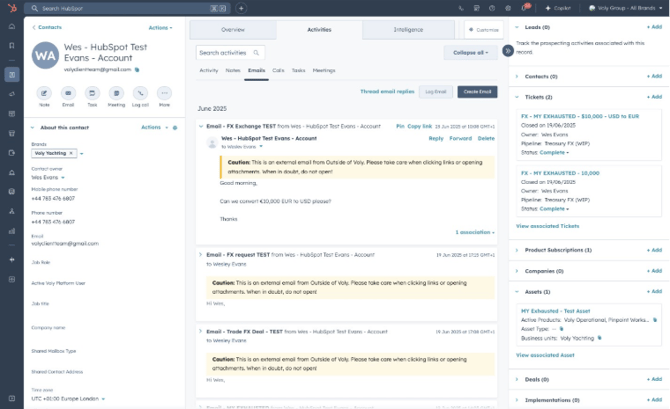The height and width of the screenshot is (409, 670).
Task: Click Forward on the FX Exchange TEST email
Action: (x=461, y=138)
